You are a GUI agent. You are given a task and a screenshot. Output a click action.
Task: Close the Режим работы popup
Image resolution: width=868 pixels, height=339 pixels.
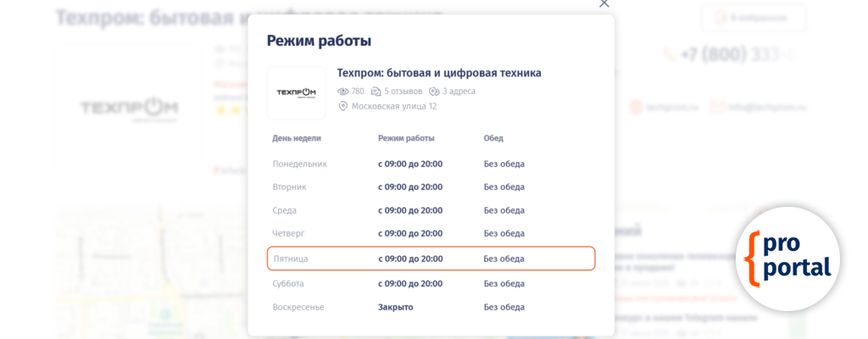coord(604,3)
